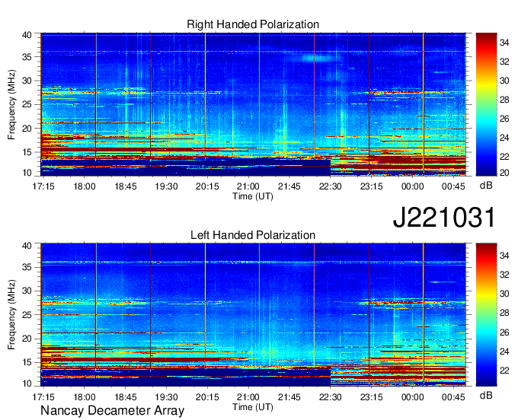518x420 pixels.
Task: Click 19:30 time tick under Left Handed plot
Action: 167,397
